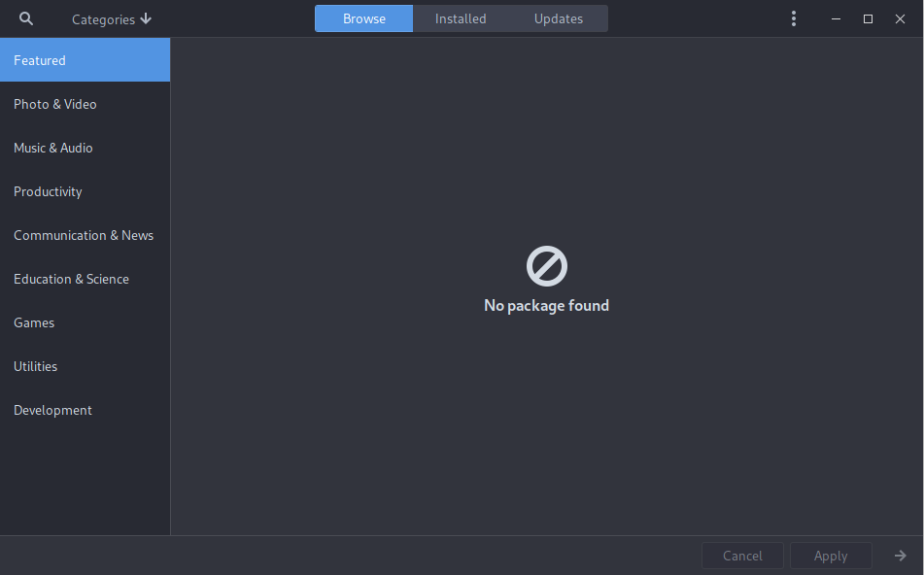Select the Photo & Video category
This screenshot has height=575, width=924.
click(85, 104)
